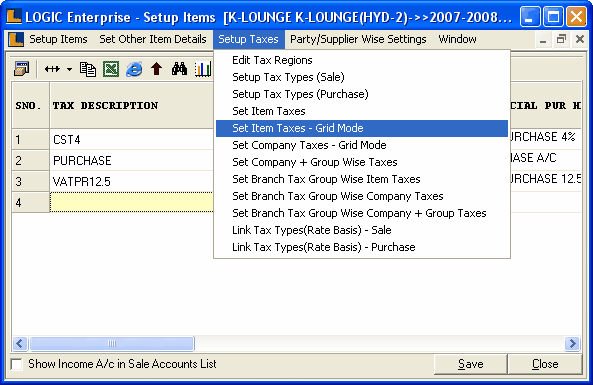Click the LOGIC icon in the menu bar

click(x=16, y=39)
